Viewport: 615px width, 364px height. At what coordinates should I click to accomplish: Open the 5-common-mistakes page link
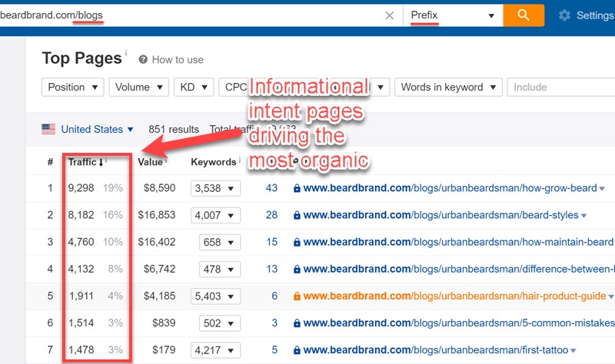point(459,323)
